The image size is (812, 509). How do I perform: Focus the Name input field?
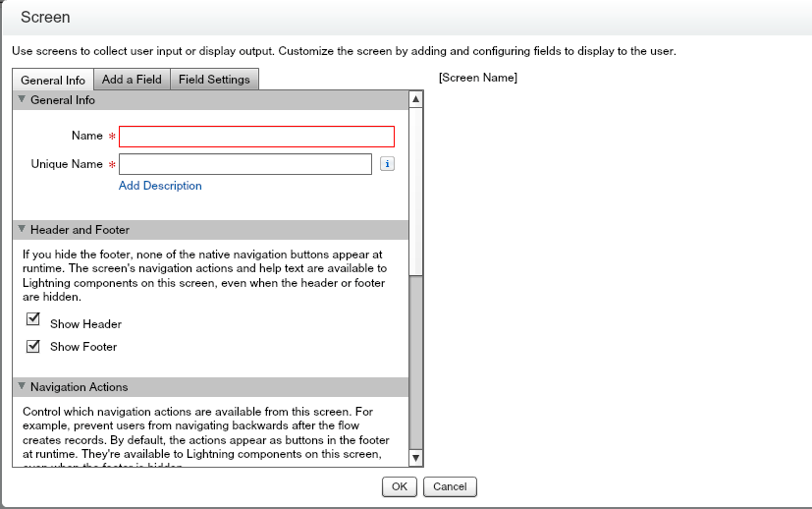(256, 137)
